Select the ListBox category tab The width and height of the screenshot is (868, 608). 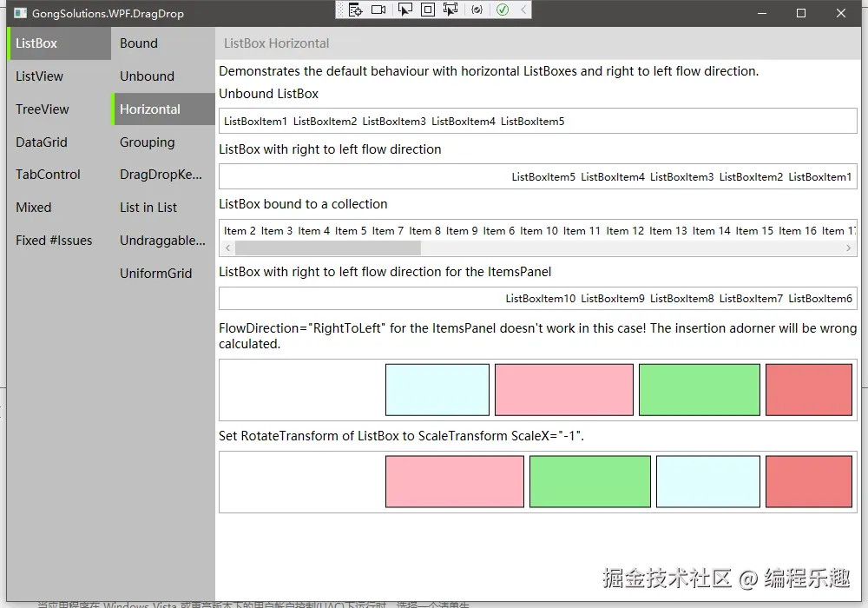point(59,43)
